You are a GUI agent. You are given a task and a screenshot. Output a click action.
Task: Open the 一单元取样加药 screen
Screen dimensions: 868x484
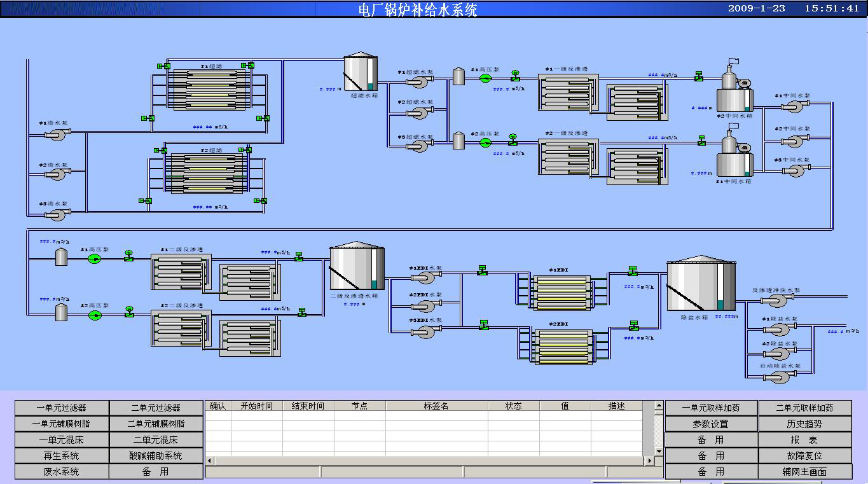[711, 408]
